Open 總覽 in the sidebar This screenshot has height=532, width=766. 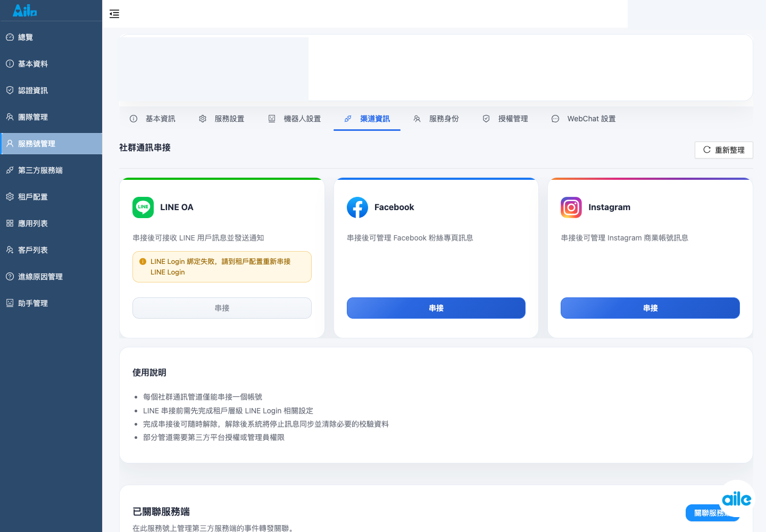(51, 37)
